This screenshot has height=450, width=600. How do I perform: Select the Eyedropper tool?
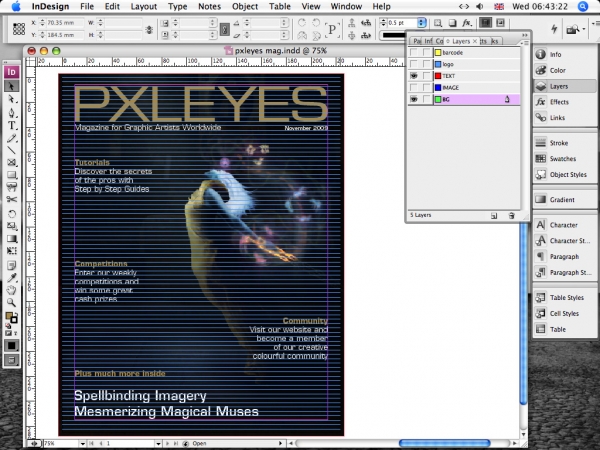click(11, 278)
